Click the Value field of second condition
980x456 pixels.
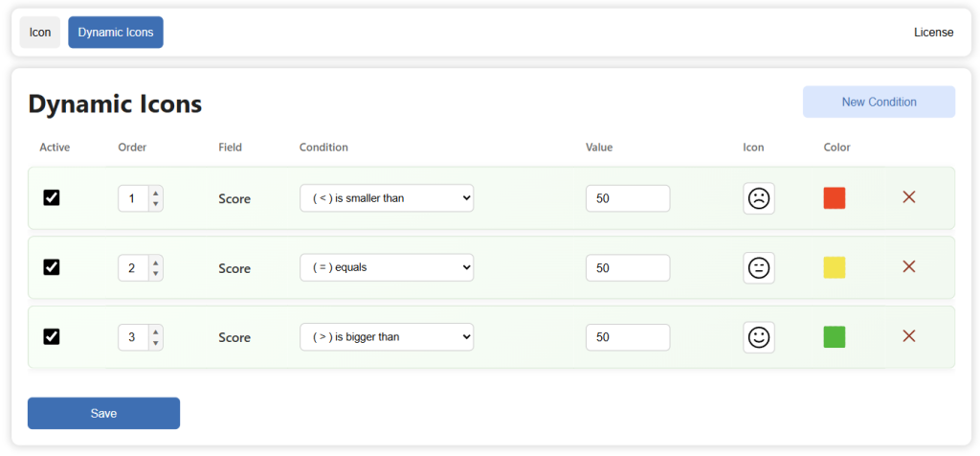tap(628, 268)
